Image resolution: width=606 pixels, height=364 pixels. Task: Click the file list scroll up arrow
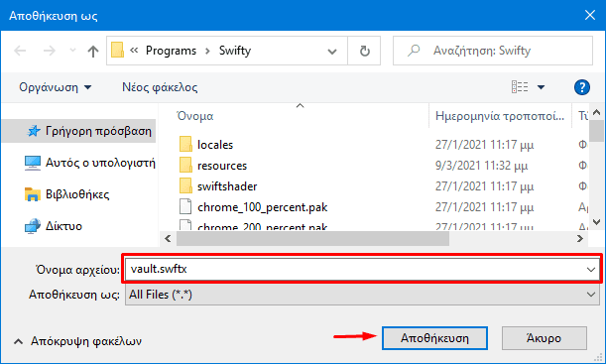(596, 112)
